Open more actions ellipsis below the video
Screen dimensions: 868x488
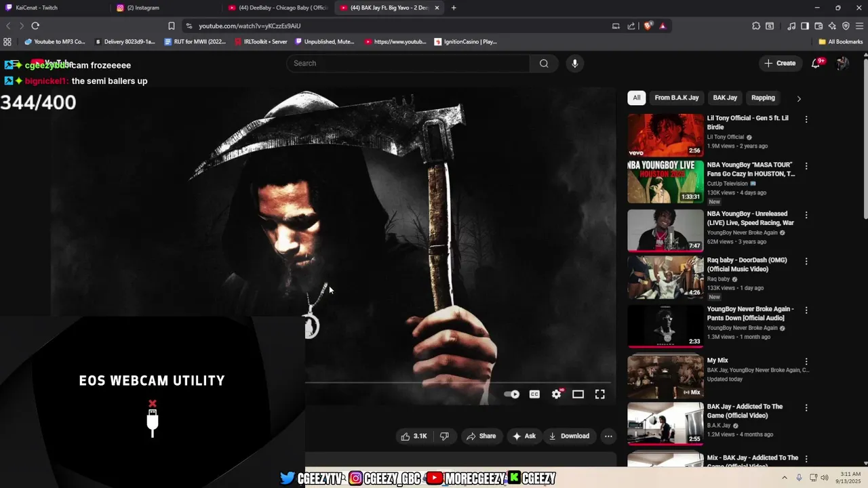(608, 436)
